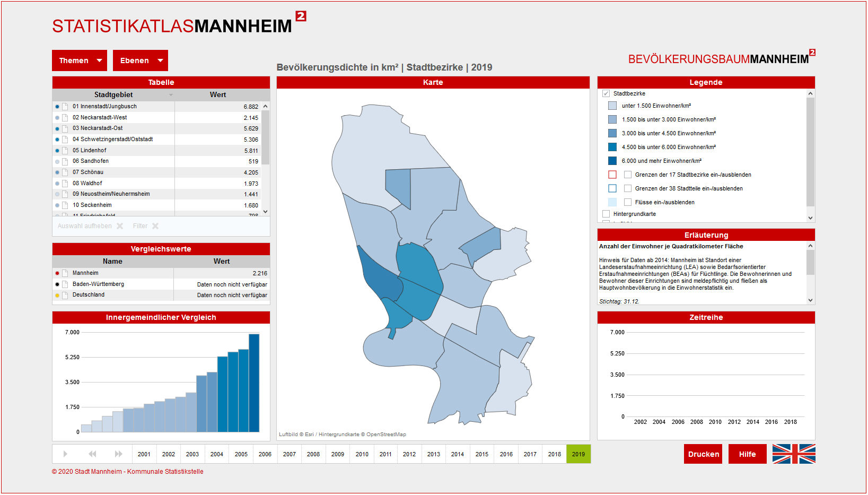Click the 6.000 und mehr legend color swatch
Viewport: 868px width, 495px height.
pyautogui.click(x=612, y=161)
